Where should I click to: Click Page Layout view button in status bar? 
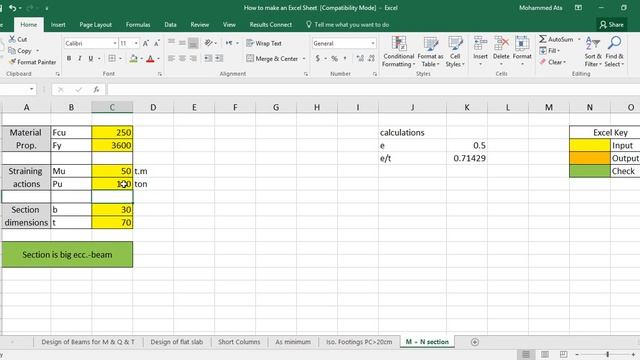point(544,354)
